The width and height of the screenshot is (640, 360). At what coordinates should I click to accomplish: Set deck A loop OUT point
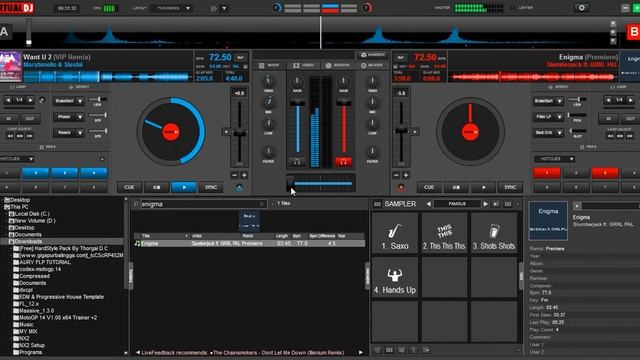click(x=30, y=119)
